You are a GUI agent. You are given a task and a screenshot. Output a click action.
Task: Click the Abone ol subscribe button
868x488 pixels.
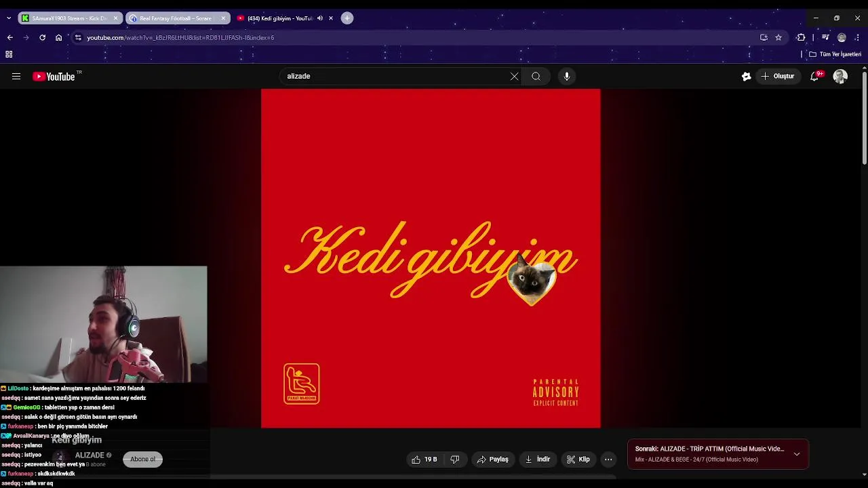(x=142, y=460)
